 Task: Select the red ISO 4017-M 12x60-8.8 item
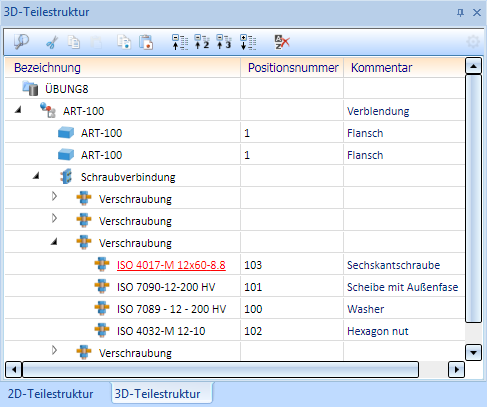171,265
